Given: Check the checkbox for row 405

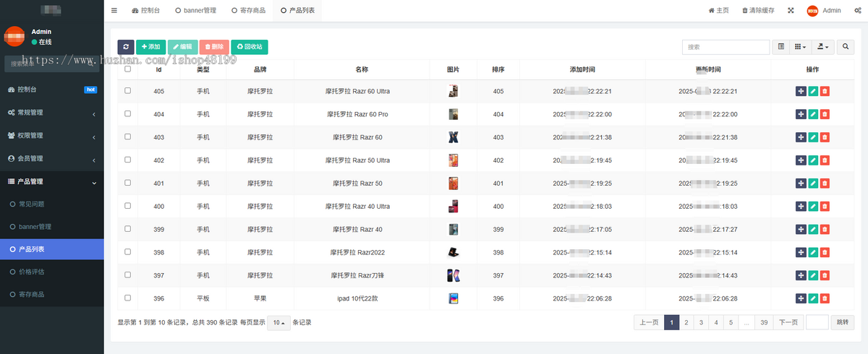Looking at the screenshot, I should pyautogui.click(x=128, y=91).
